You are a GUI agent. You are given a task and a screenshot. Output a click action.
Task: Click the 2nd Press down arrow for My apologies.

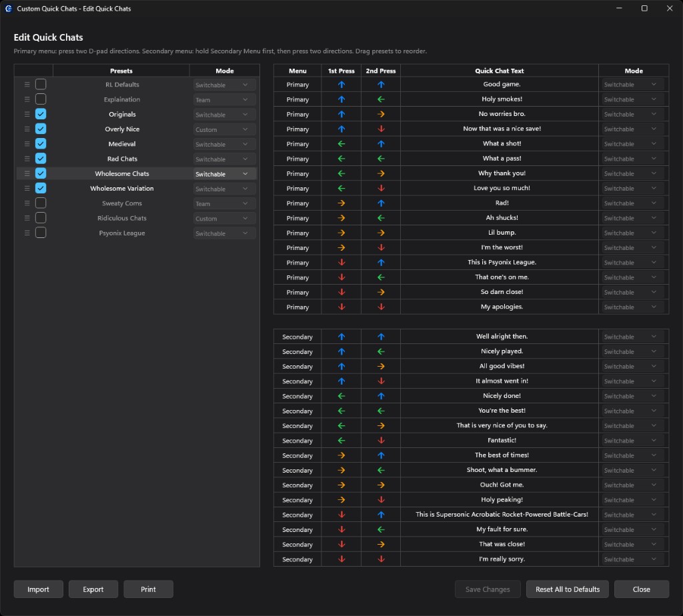tap(381, 307)
